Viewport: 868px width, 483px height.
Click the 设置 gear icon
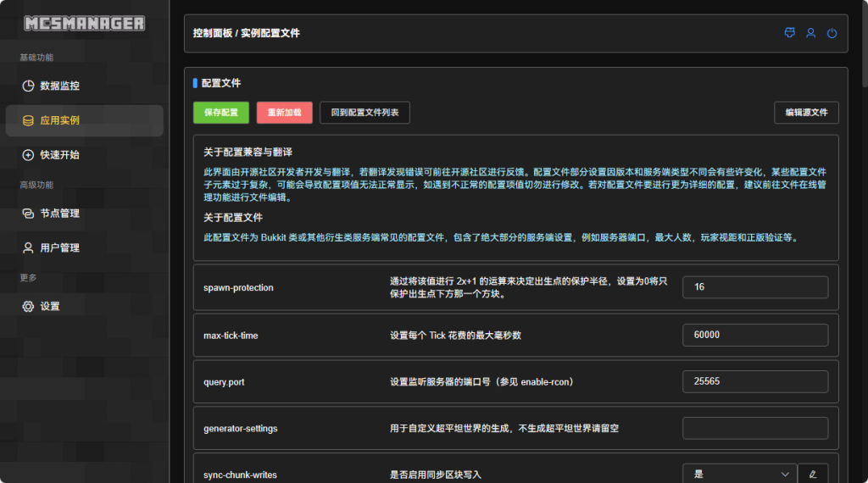coord(28,307)
